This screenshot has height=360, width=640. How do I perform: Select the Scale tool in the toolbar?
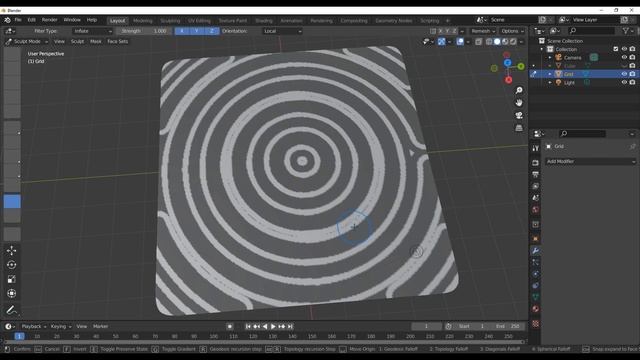click(11, 279)
